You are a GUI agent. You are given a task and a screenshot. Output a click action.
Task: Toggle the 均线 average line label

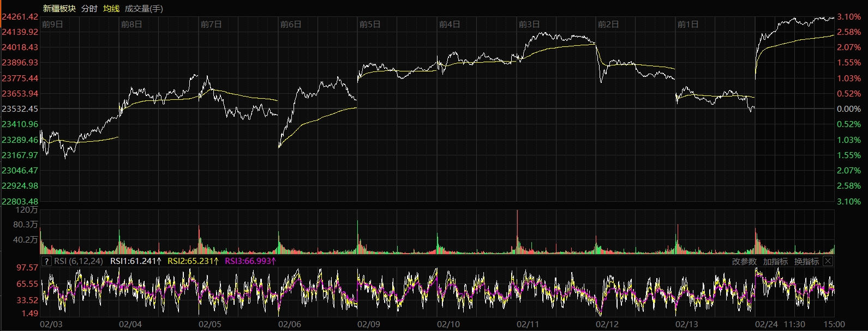[111, 9]
